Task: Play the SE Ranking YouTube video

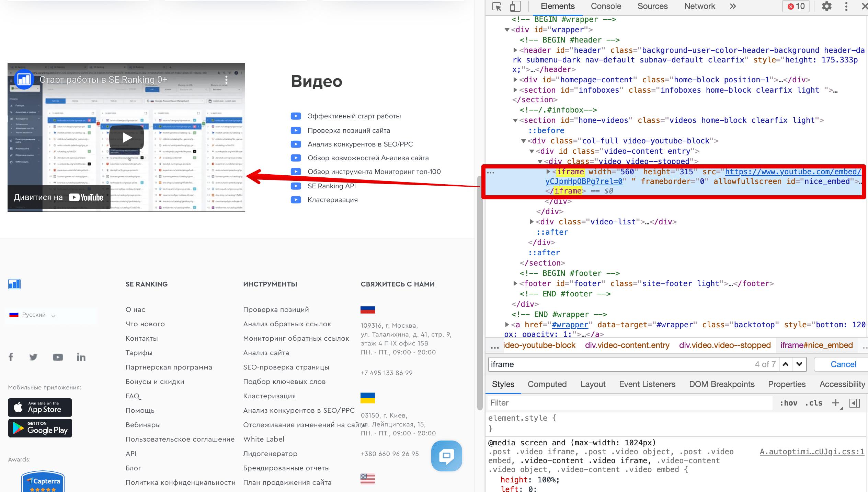Action: point(127,137)
